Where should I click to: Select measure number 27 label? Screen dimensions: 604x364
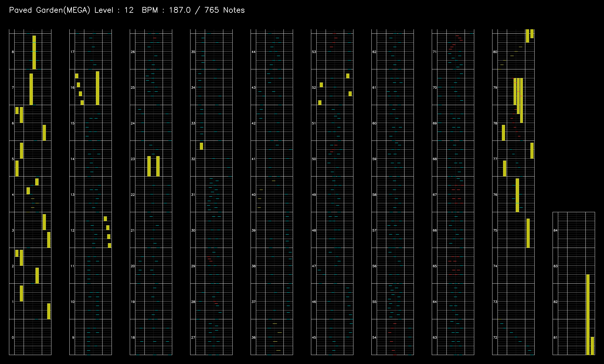click(193, 337)
